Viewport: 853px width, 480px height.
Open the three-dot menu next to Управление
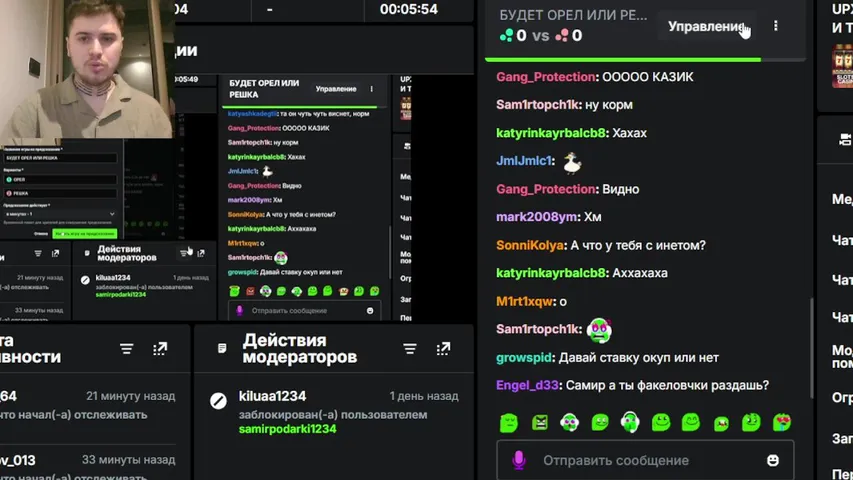tap(776, 26)
